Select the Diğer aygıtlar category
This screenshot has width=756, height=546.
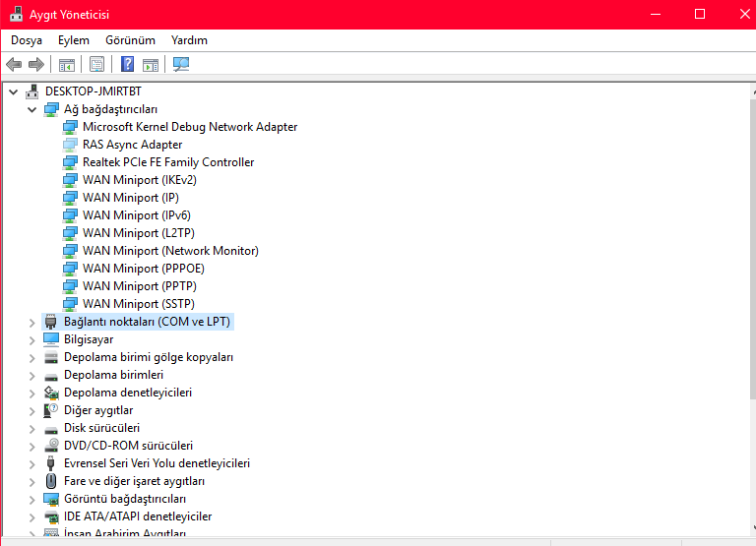[98, 410]
